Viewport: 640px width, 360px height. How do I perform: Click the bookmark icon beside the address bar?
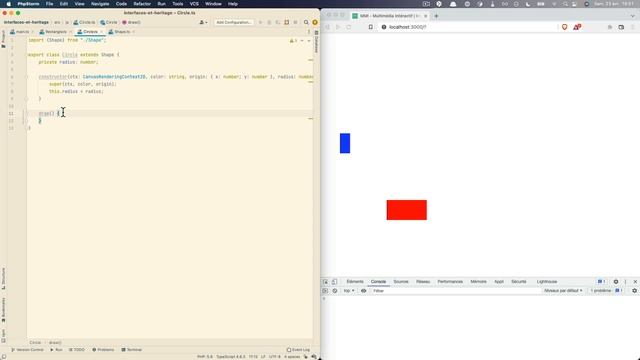[x=371, y=27]
